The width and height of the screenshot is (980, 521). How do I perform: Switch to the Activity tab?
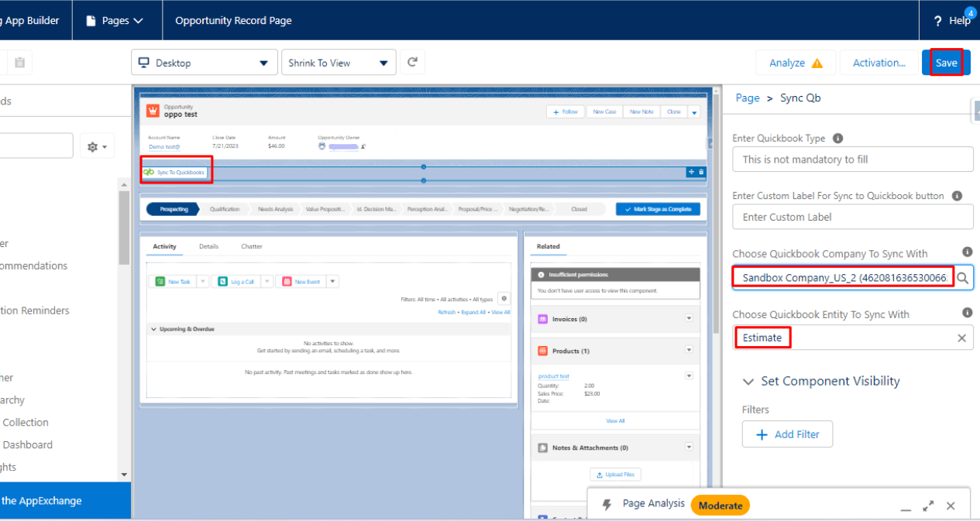(164, 246)
